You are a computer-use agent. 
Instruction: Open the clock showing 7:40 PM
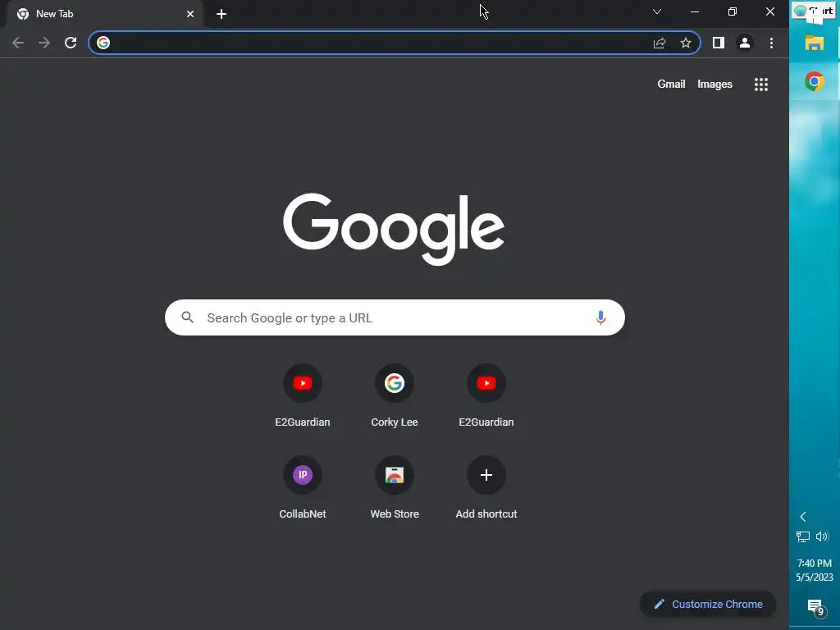[815, 570]
